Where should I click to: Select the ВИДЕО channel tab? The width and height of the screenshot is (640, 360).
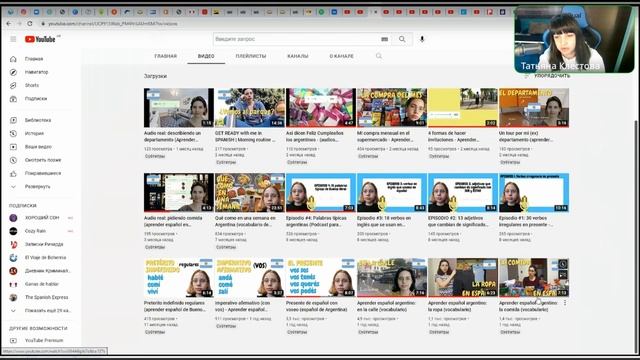[206, 56]
